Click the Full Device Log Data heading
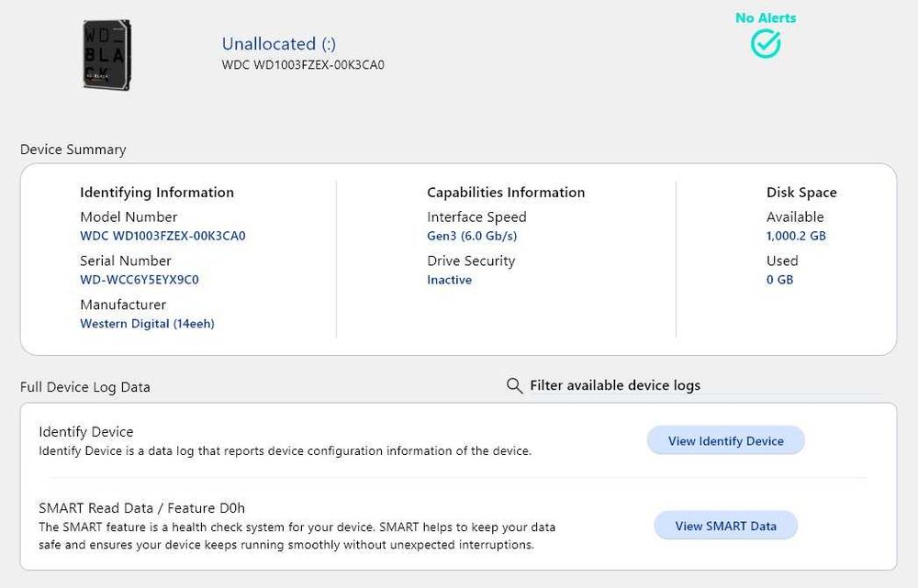The width and height of the screenshot is (918, 588). [x=85, y=387]
